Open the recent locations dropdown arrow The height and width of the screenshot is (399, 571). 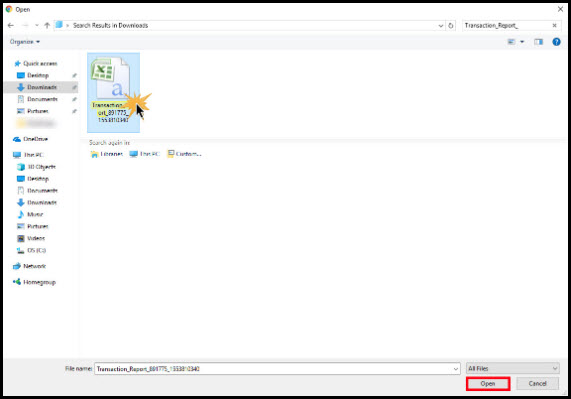pos(37,25)
